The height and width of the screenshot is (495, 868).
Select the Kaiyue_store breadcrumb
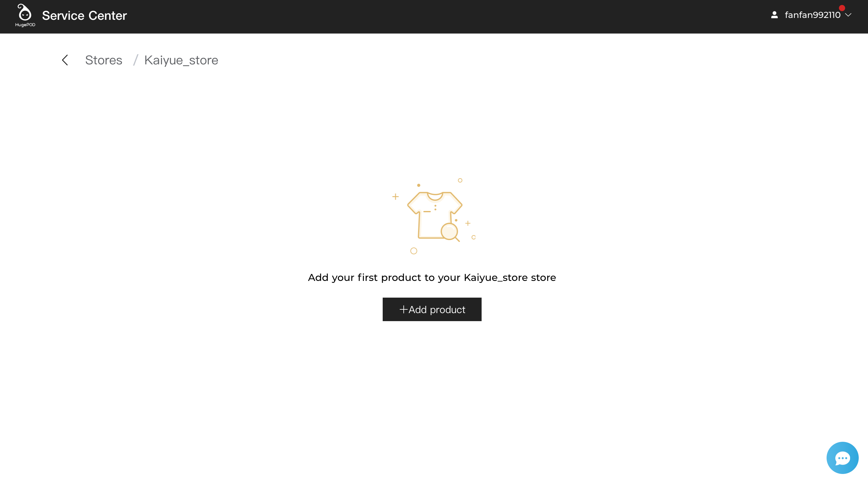click(x=181, y=60)
